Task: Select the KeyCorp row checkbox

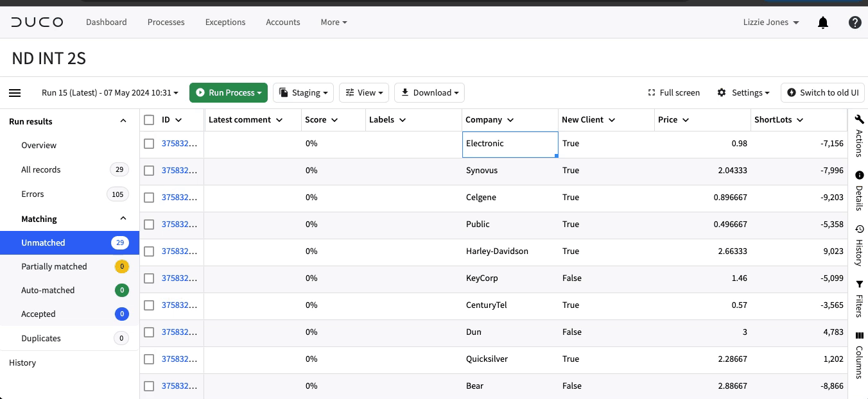Action: click(x=149, y=278)
